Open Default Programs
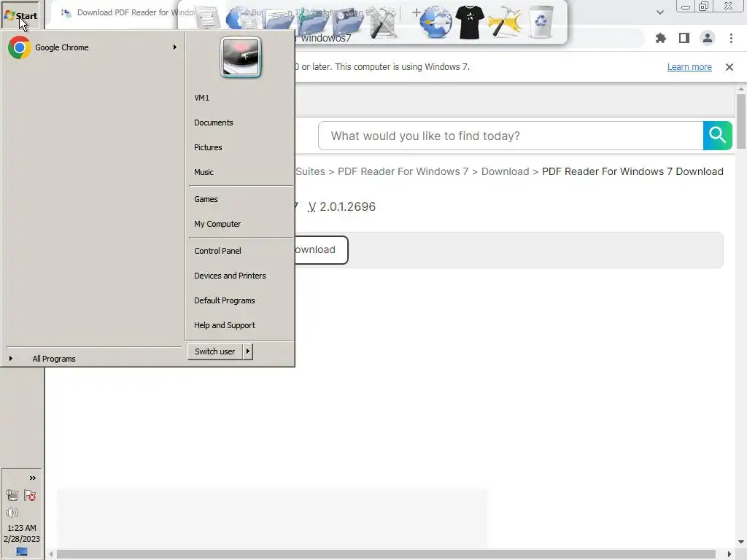Image resolution: width=747 pixels, height=560 pixels. pos(225,300)
